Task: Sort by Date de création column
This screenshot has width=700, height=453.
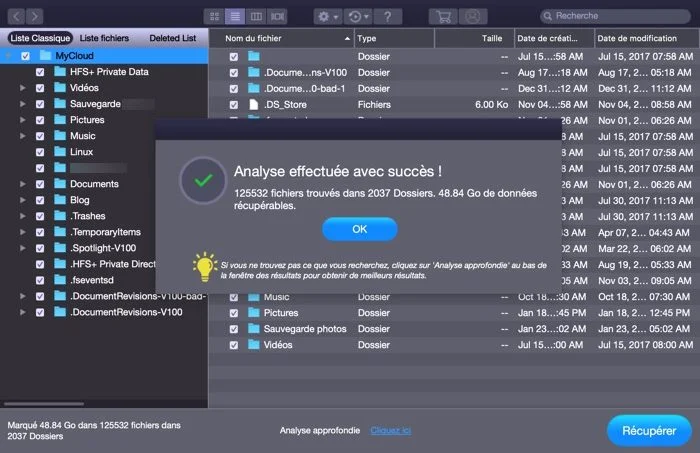Action: (x=554, y=38)
